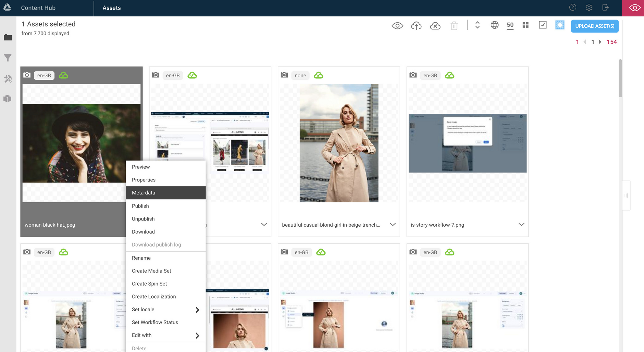Viewport: 644px width, 352px height.
Task: Click green published cloud icon on blond girl card
Action: 319,75
